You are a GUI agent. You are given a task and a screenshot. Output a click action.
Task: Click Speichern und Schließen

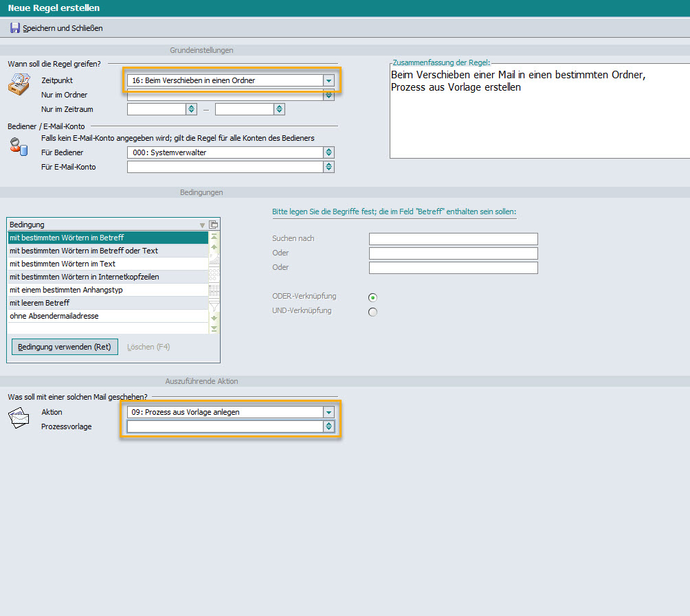point(63,28)
